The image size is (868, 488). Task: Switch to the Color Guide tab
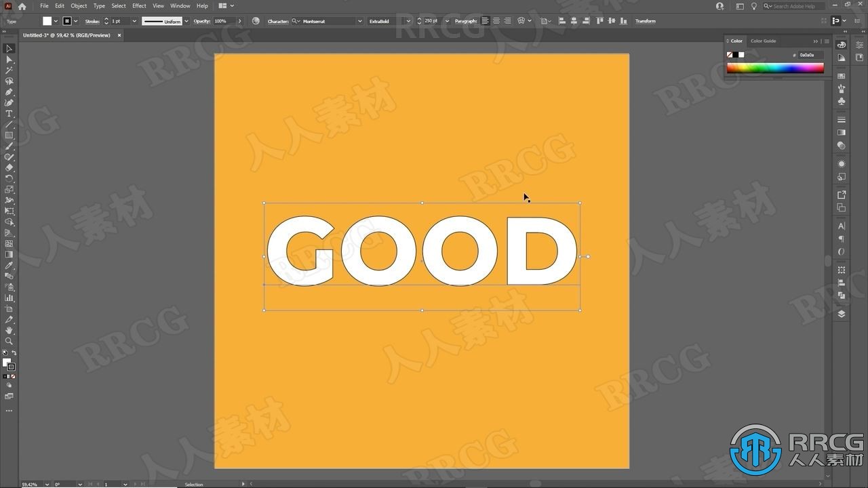coord(763,41)
